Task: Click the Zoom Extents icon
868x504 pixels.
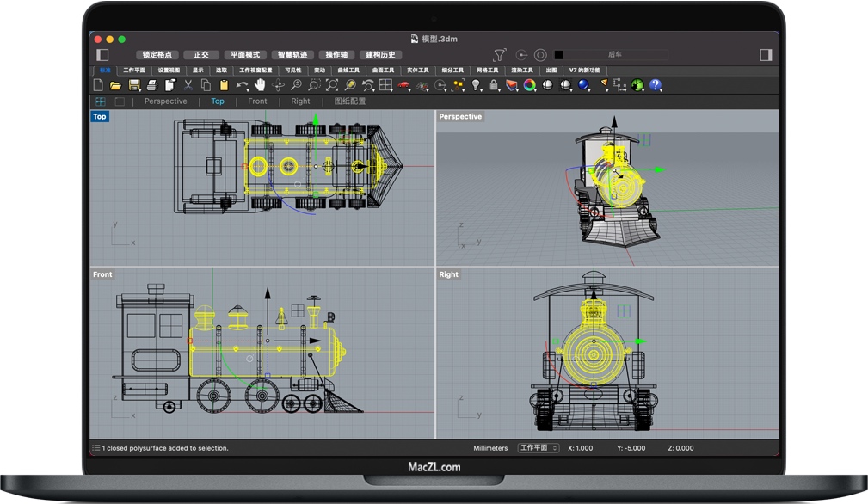Action: (x=332, y=85)
